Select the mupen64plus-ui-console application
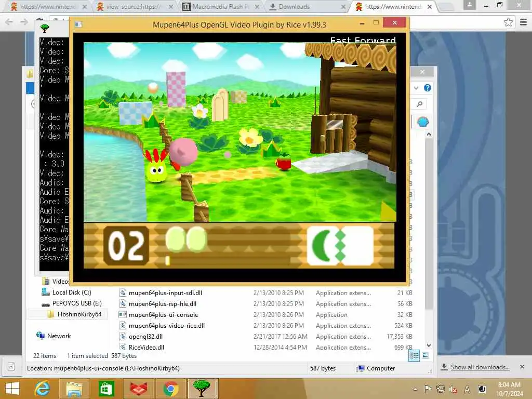532x399 pixels. (163, 314)
